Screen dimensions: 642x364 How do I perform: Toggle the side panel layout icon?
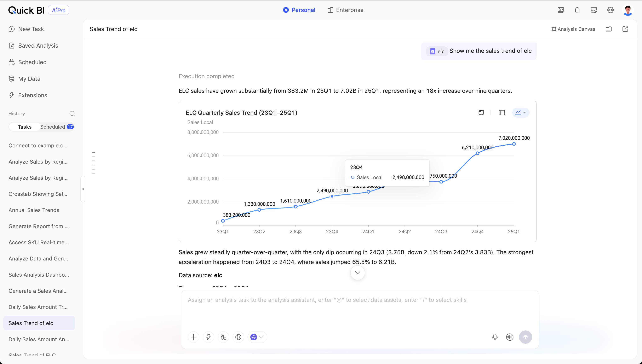click(x=608, y=29)
